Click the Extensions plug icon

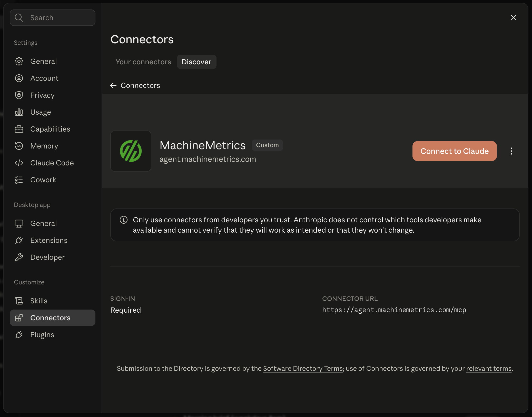click(19, 240)
